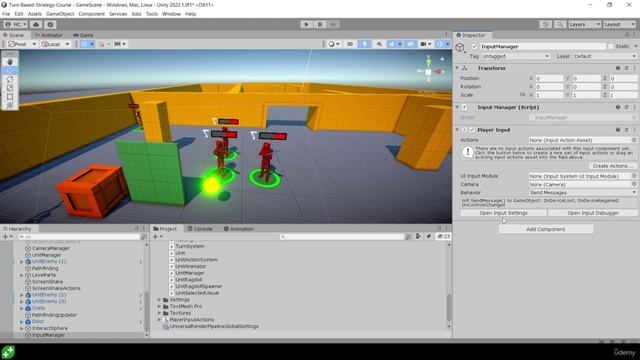Select the Transform tool in Scene toolbar
640x360 pixels.
[x=10, y=105]
